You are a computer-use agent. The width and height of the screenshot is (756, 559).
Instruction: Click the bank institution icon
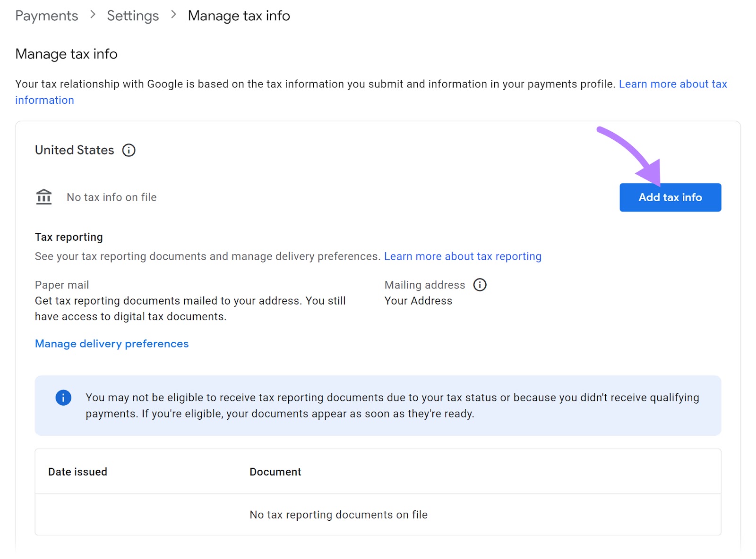click(x=43, y=196)
